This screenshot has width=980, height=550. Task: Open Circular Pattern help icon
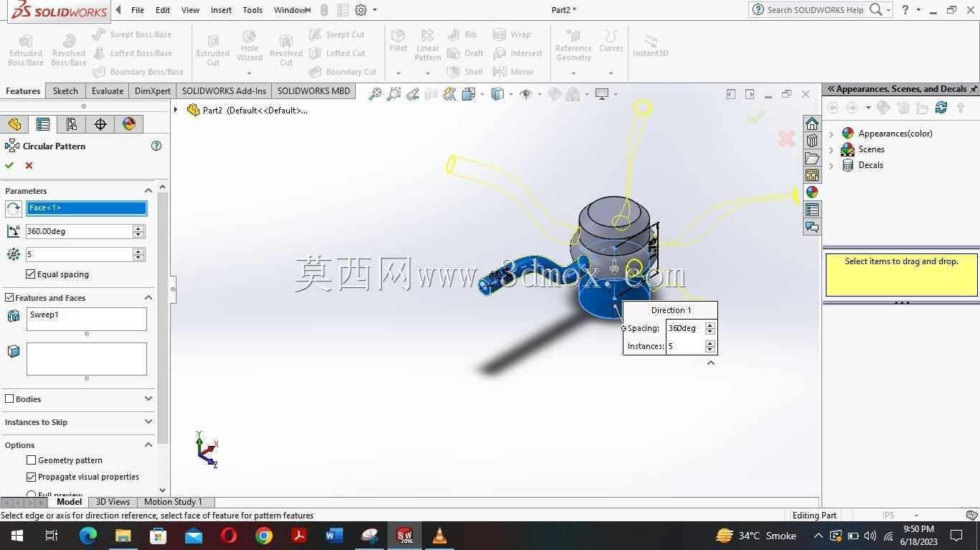(156, 146)
